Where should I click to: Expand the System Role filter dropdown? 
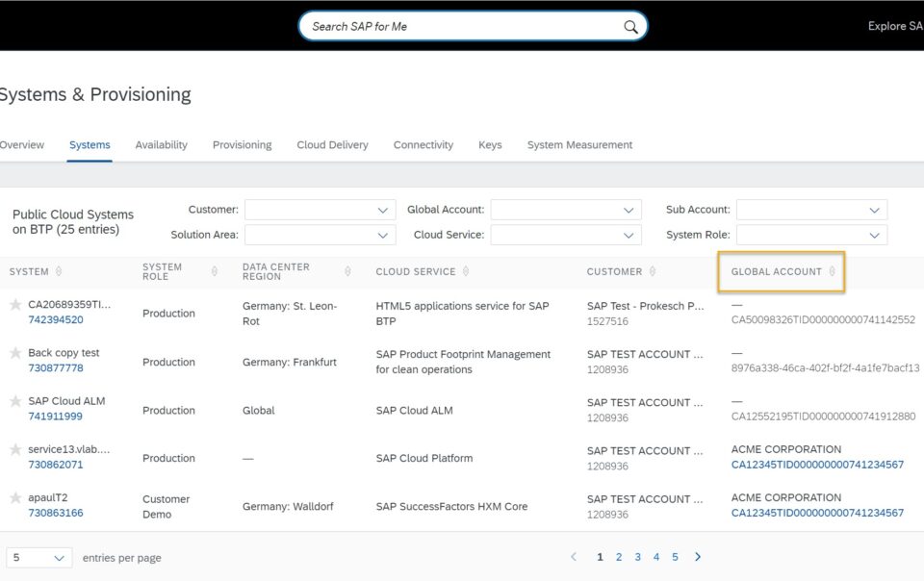(x=811, y=235)
